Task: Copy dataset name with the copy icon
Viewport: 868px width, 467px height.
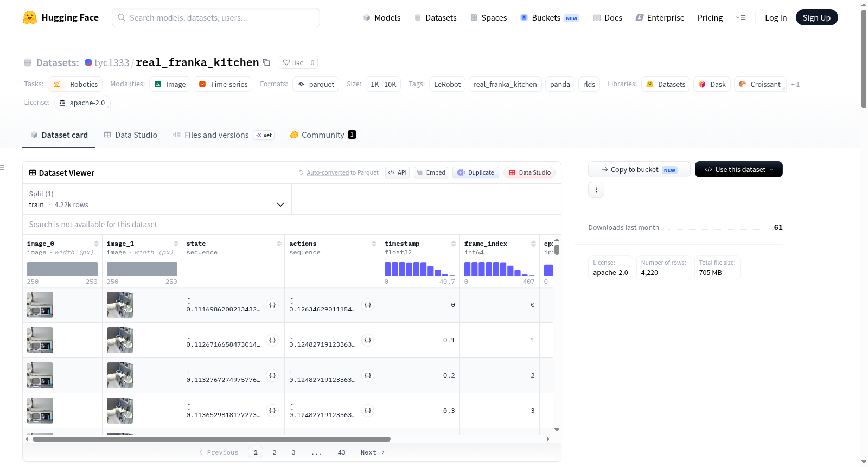Action: click(x=266, y=62)
